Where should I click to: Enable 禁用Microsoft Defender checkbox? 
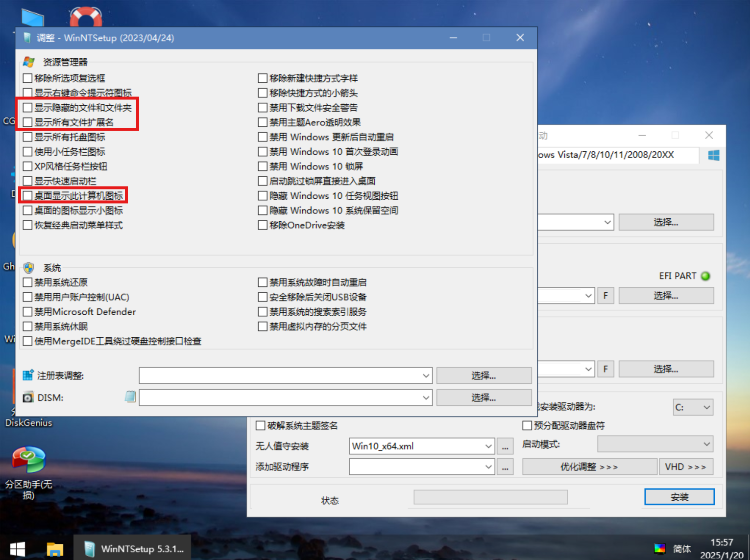coord(27,311)
